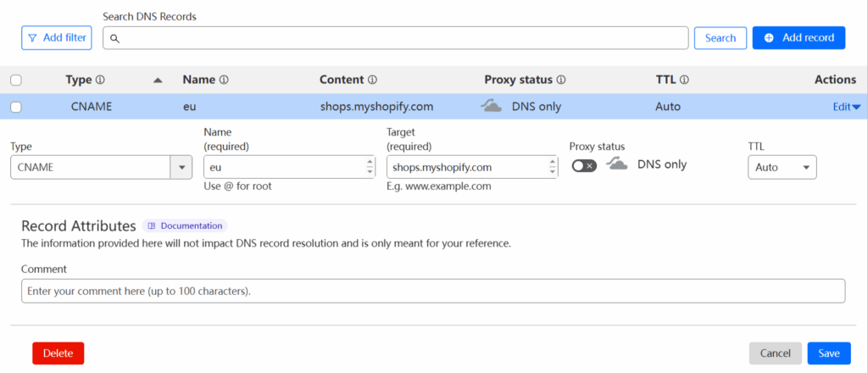Click the info icon next to Proxy status header
The height and width of the screenshot is (373, 868).
tap(561, 80)
